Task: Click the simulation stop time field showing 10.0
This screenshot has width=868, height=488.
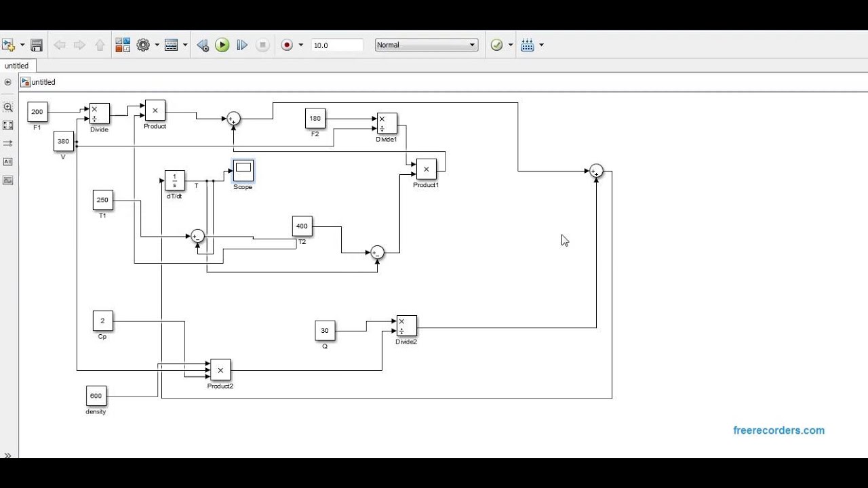Action: (337, 45)
